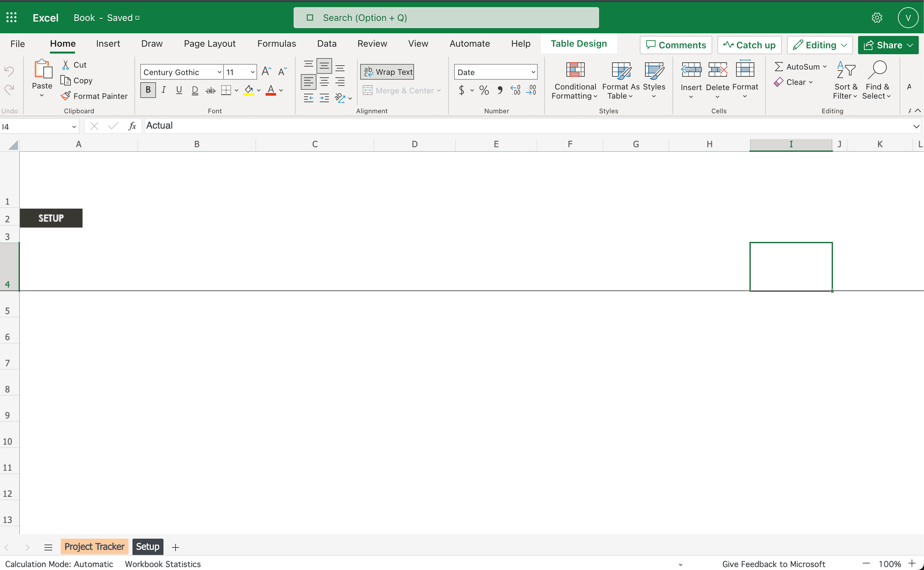Click increase decimal icon

[515, 90]
